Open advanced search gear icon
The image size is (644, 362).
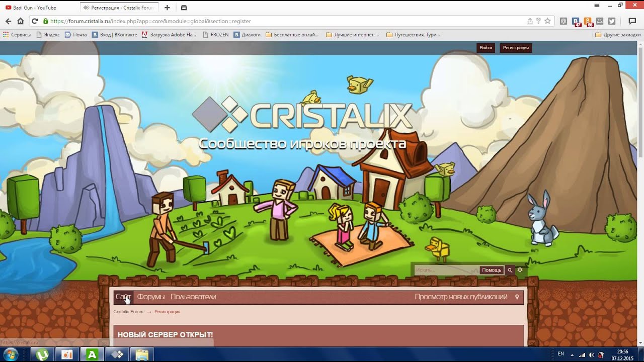pos(520,270)
